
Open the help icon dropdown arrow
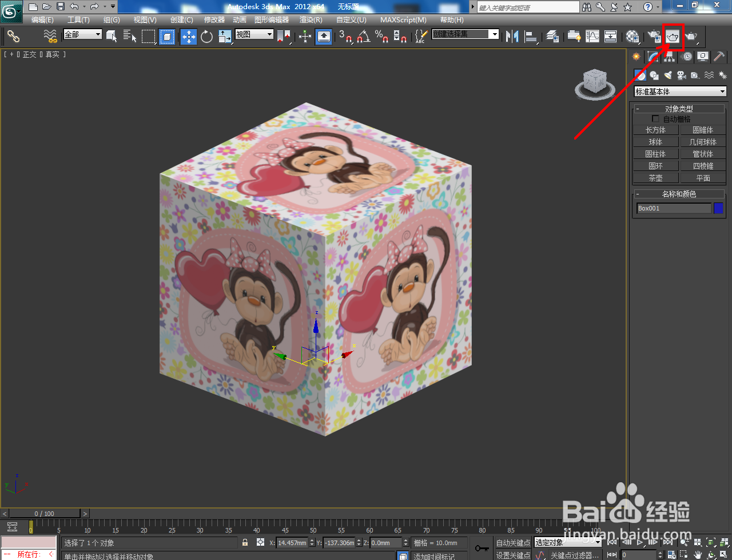(x=658, y=7)
